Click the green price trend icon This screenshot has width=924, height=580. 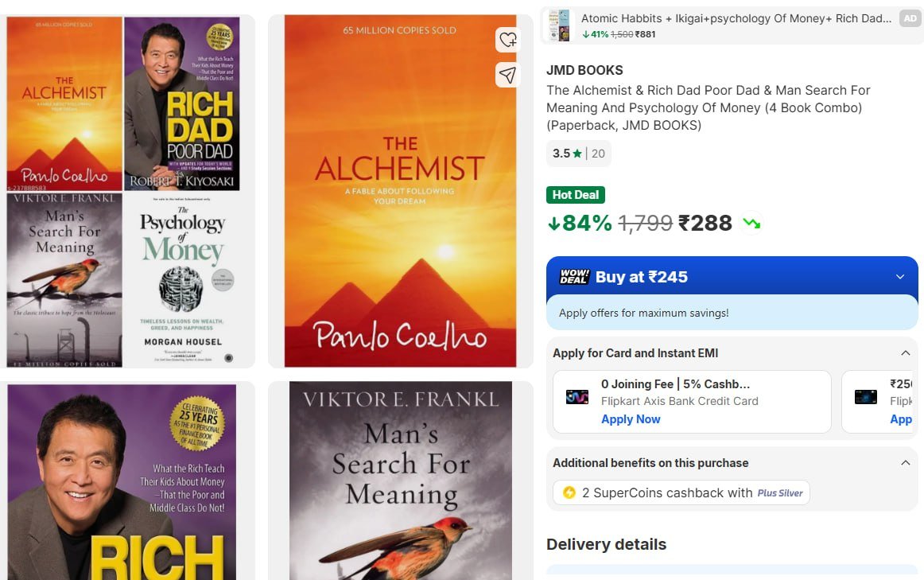click(751, 223)
